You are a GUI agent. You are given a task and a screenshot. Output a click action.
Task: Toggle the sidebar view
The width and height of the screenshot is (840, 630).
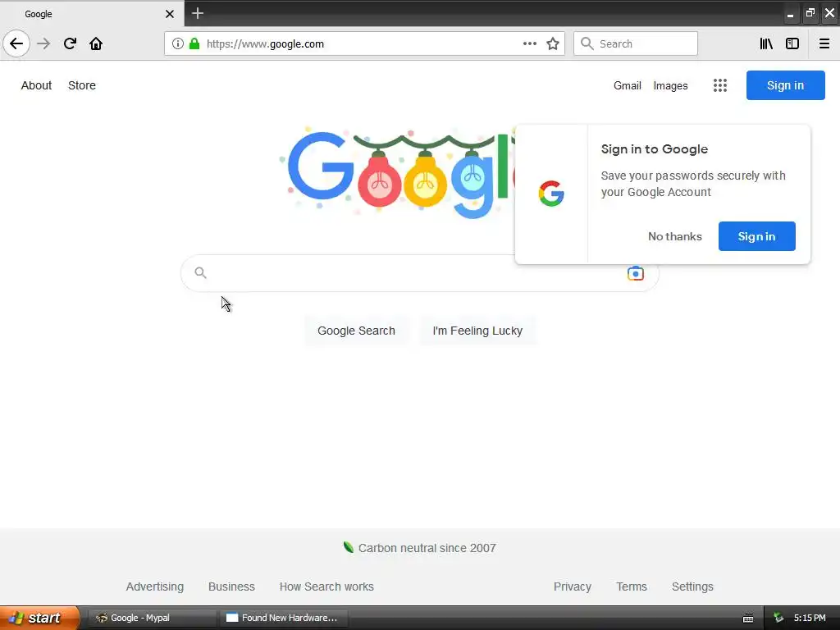point(792,43)
